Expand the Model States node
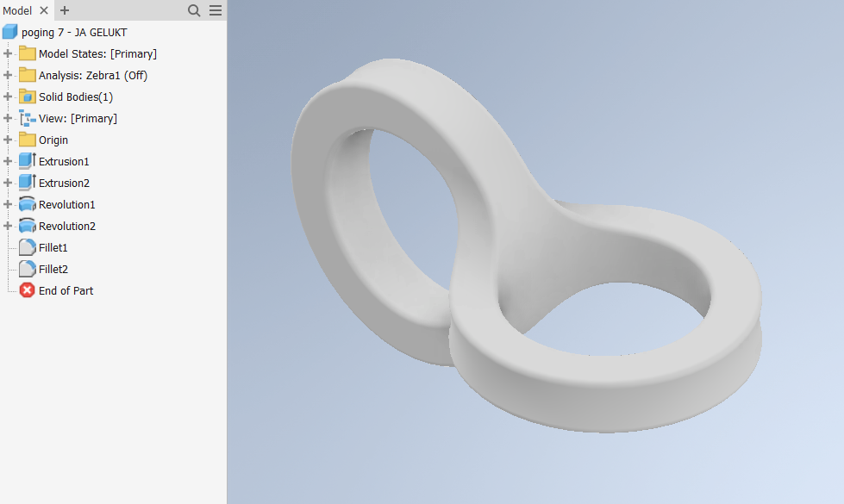 pyautogui.click(x=8, y=53)
